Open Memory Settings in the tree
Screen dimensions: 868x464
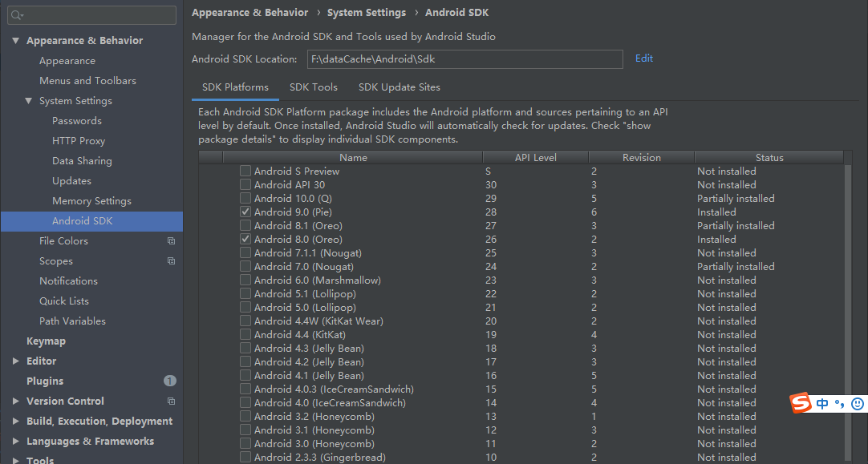pyautogui.click(x=92, y=201)
